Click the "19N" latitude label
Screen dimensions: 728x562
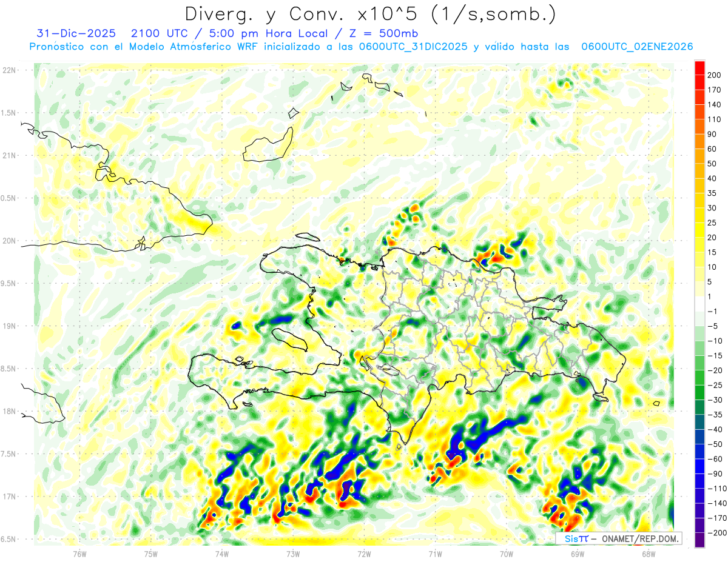9,326
